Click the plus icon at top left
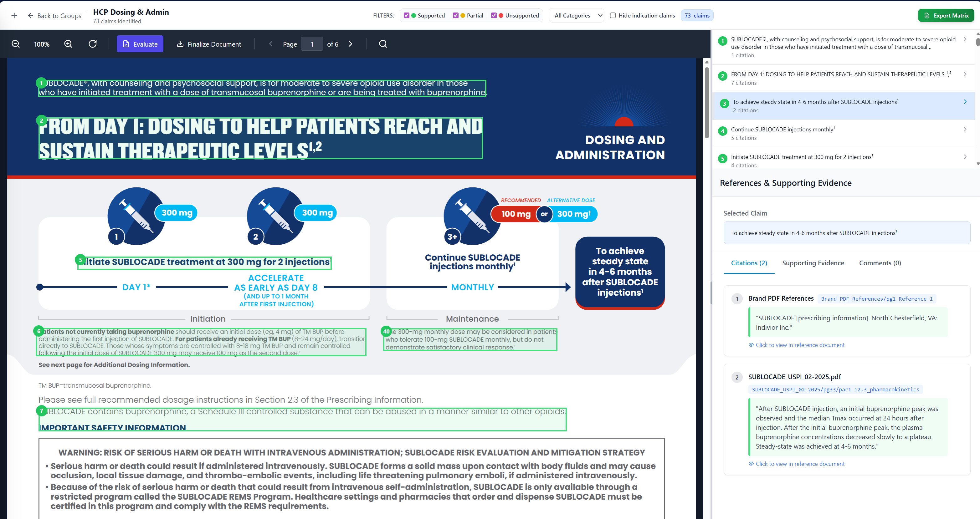 tap(14, 16)
